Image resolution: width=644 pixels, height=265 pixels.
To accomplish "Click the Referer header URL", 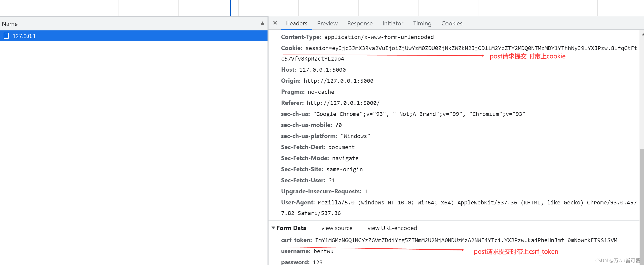I will tap(343, 103).
